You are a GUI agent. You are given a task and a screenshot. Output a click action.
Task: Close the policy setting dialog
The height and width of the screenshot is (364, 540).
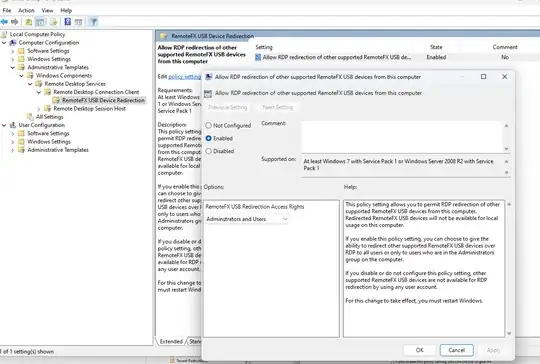pyautogui.click(x=505, y=76)
